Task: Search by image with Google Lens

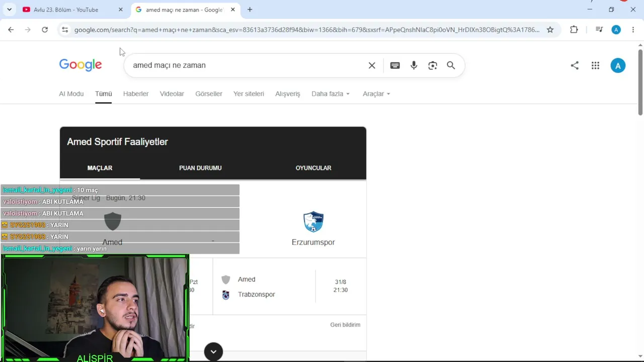Action: coord(433,65)
